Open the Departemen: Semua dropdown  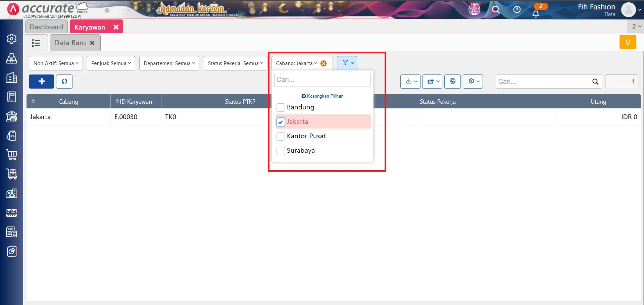(x=169, y=63)
